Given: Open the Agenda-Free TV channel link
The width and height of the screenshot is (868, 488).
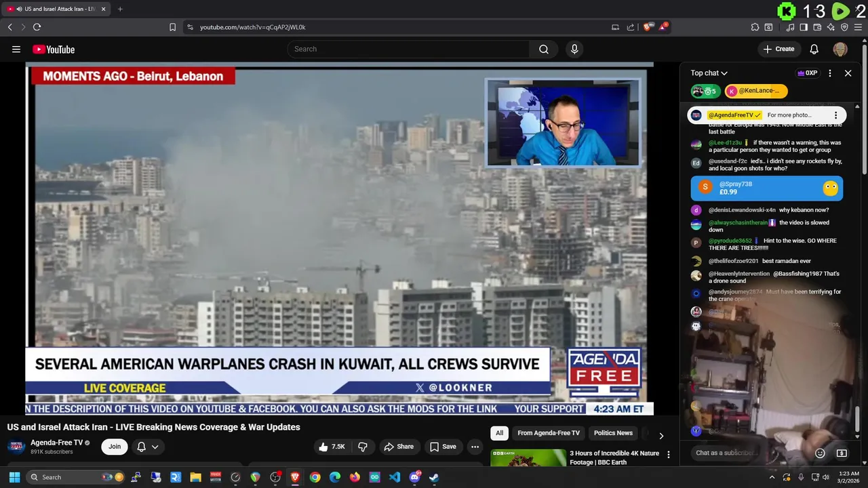Looking at the screenshot, I should 56,443.
